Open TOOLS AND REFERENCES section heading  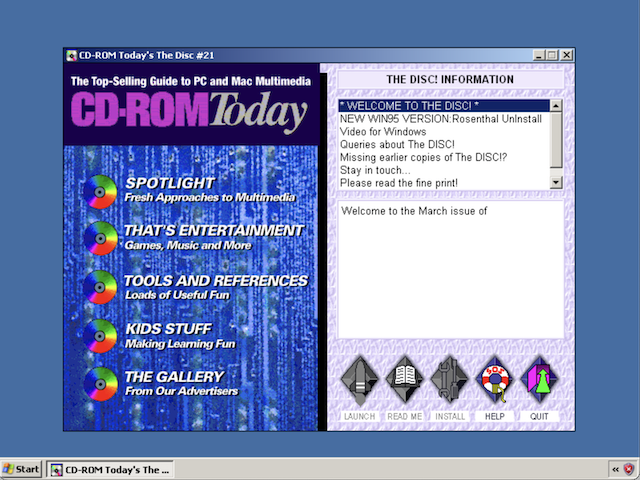point(216,281)
